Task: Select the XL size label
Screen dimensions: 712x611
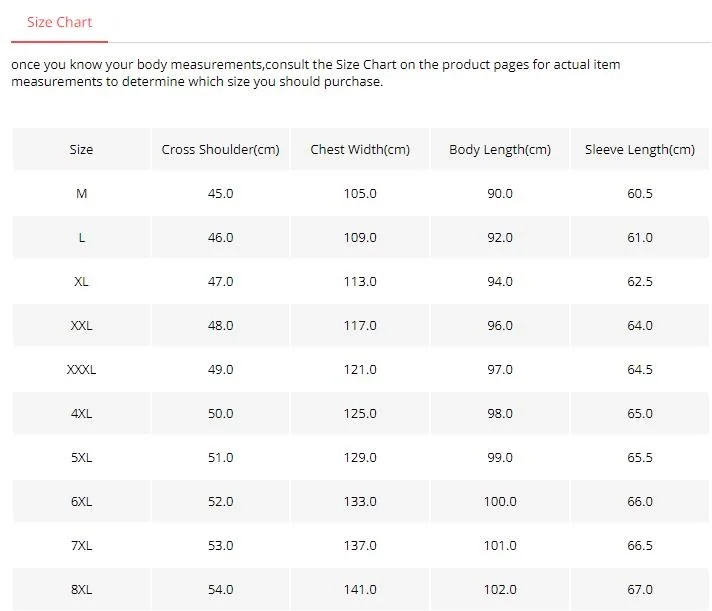Action: click(81, 282)
